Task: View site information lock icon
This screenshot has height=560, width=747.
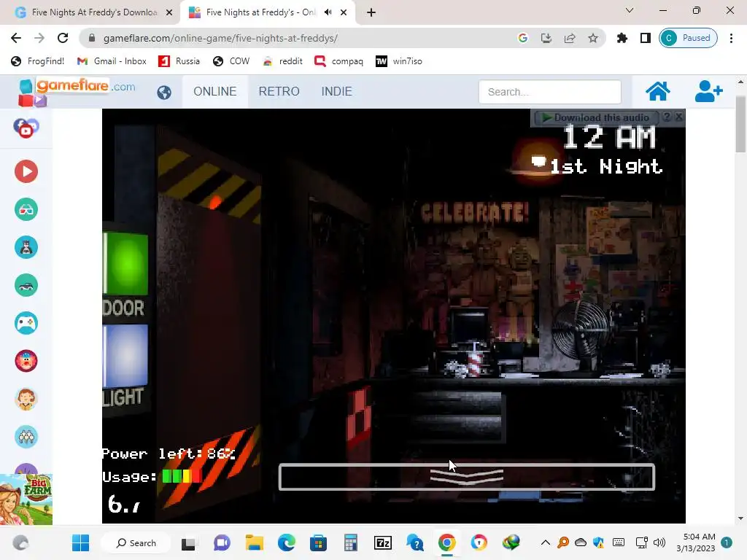Action: pyautogui.click(x=92, y=38)
